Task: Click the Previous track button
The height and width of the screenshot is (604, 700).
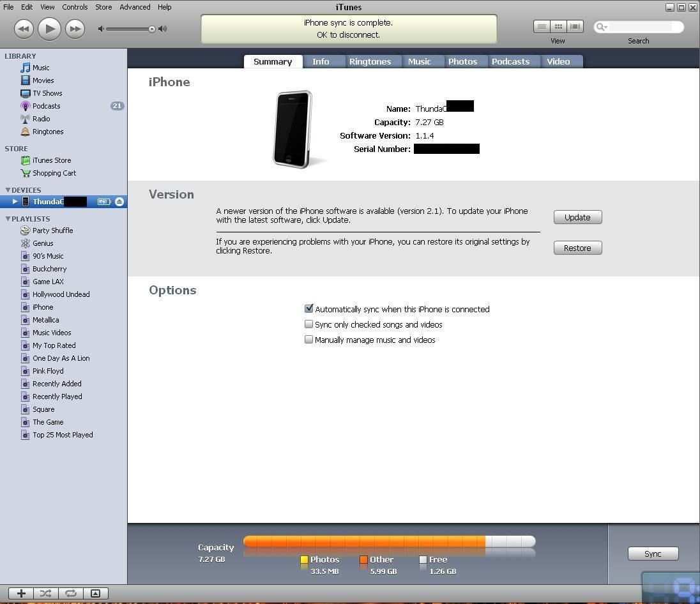Action: tap(24, 29)
